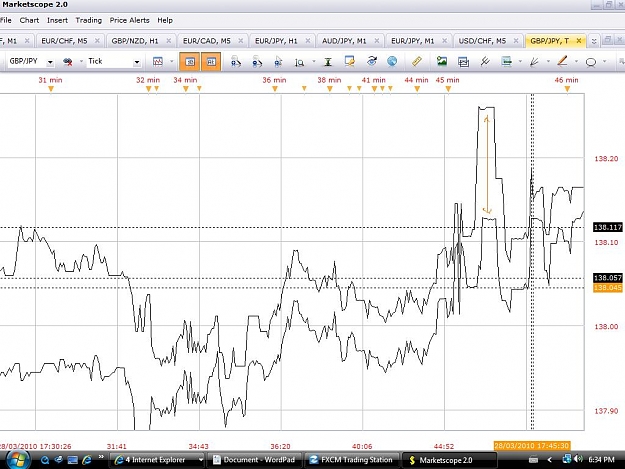Click the save chart as picture icon

pos(442,61)
